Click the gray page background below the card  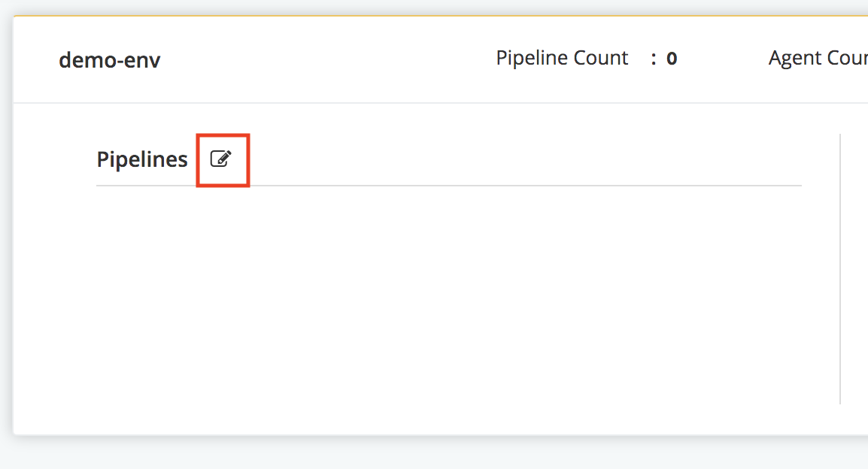(434, 453)
